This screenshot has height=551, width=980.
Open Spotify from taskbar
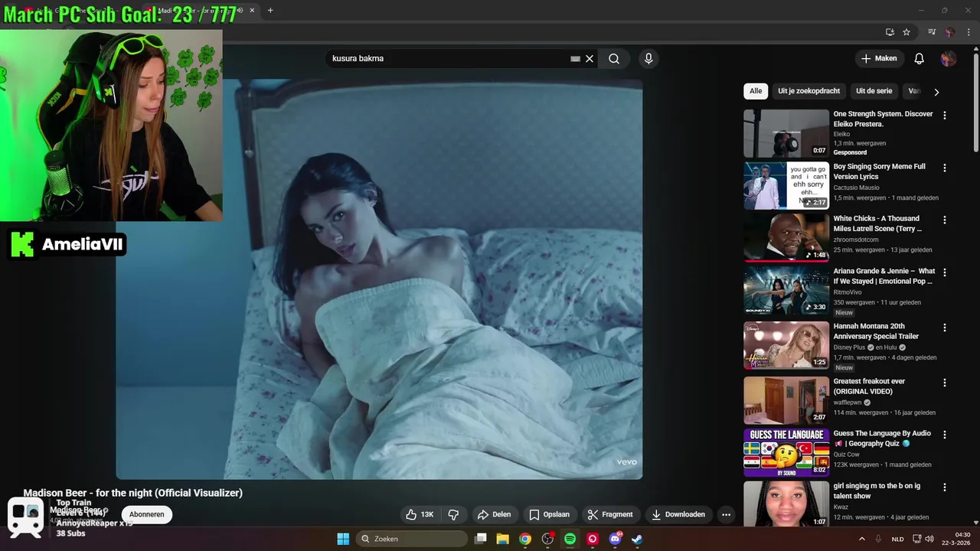coord(570,539)
